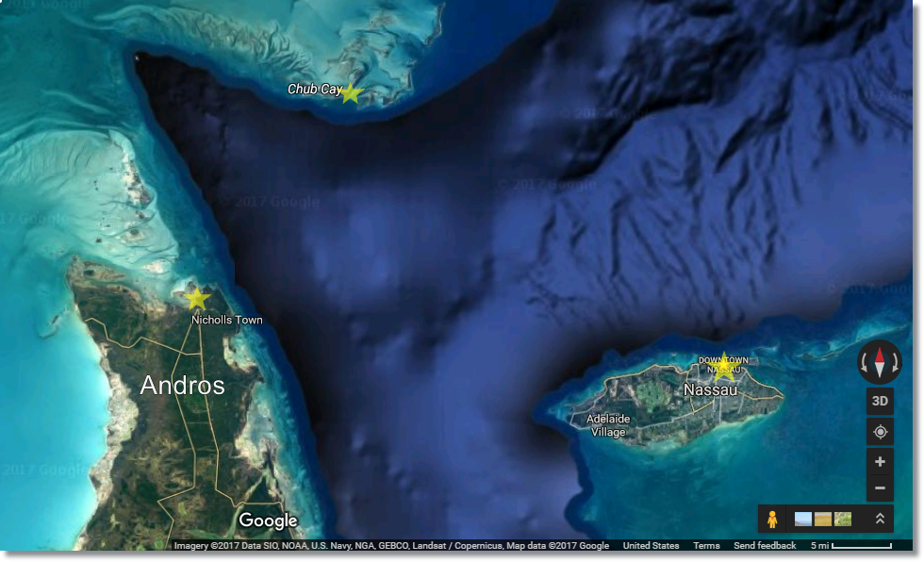Click the Google logo watermark

pos(271,520)
